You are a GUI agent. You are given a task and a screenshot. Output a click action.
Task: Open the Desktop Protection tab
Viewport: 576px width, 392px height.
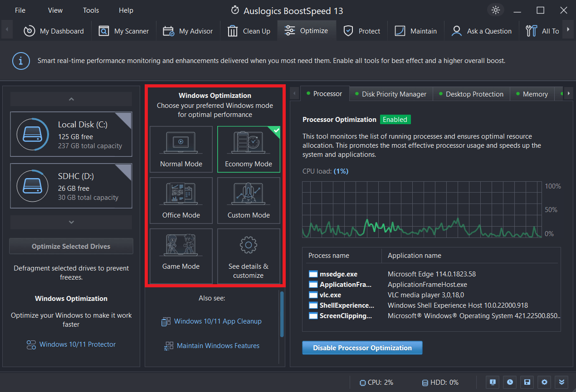[472, 94]
